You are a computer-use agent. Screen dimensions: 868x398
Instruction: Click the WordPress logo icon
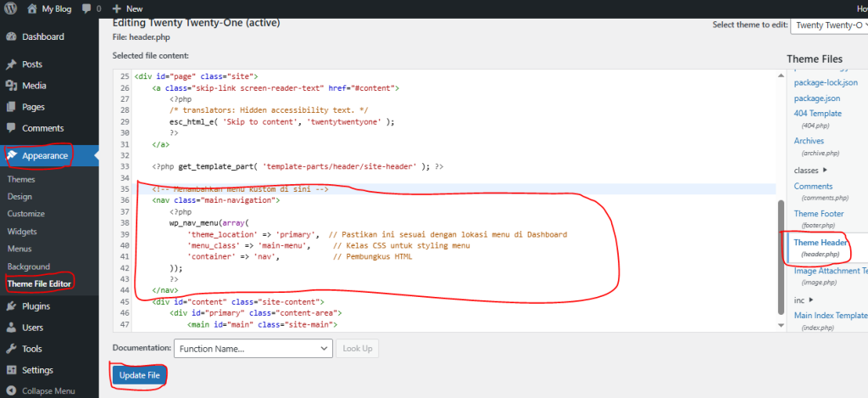tap(10, 8)
